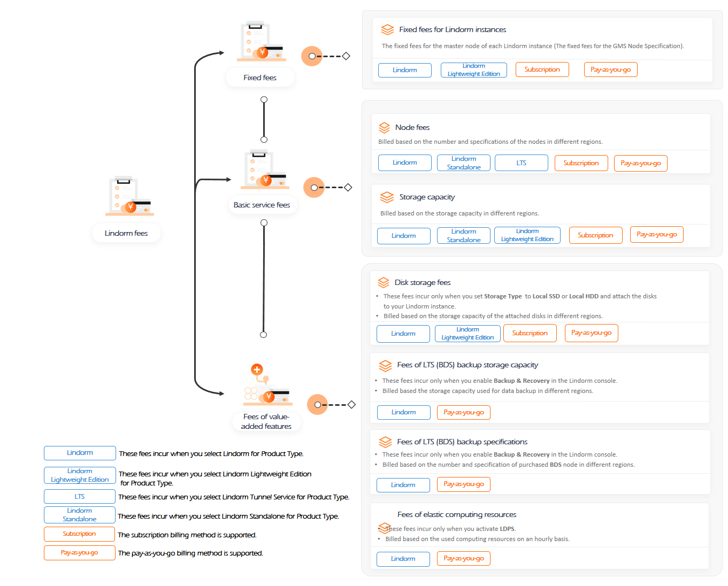Click the Lindorm fees clipboard icon
The image size is (728, 586).
point(129,196)
